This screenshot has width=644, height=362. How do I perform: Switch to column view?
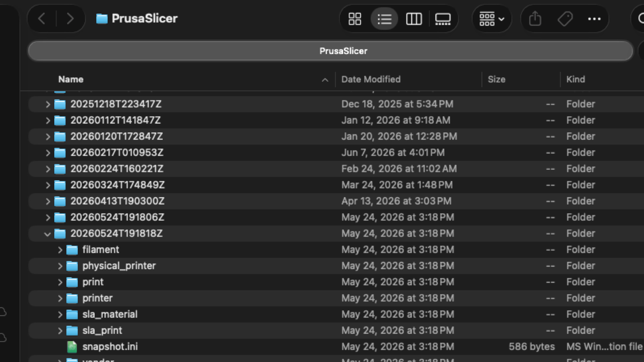coord(414,19)
